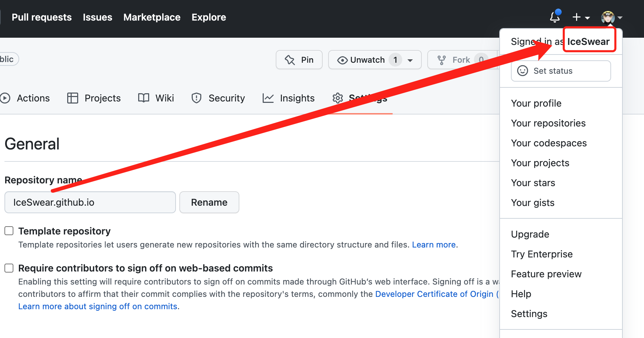Click the Repository name input field
The image size is (644, 338).
(x=90, y=202)
